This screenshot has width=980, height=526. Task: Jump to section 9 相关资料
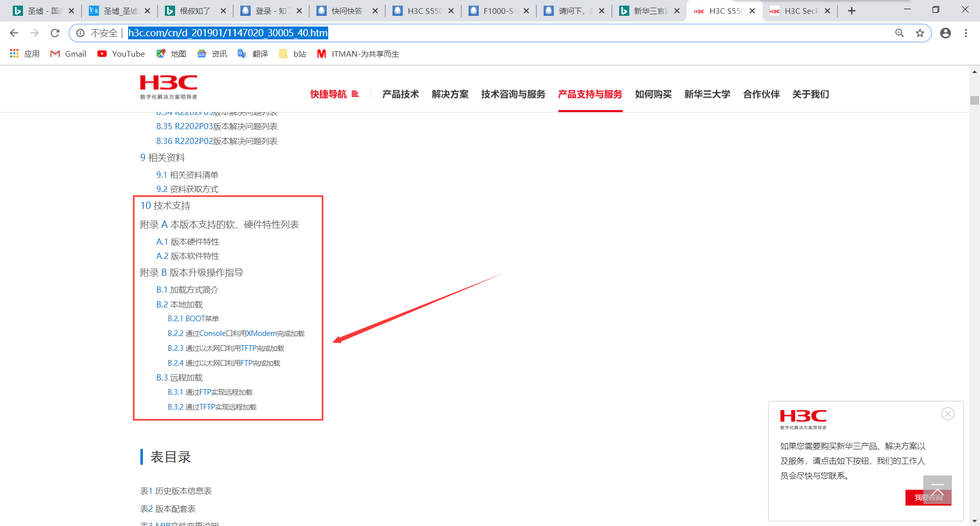tap(162, 157)
